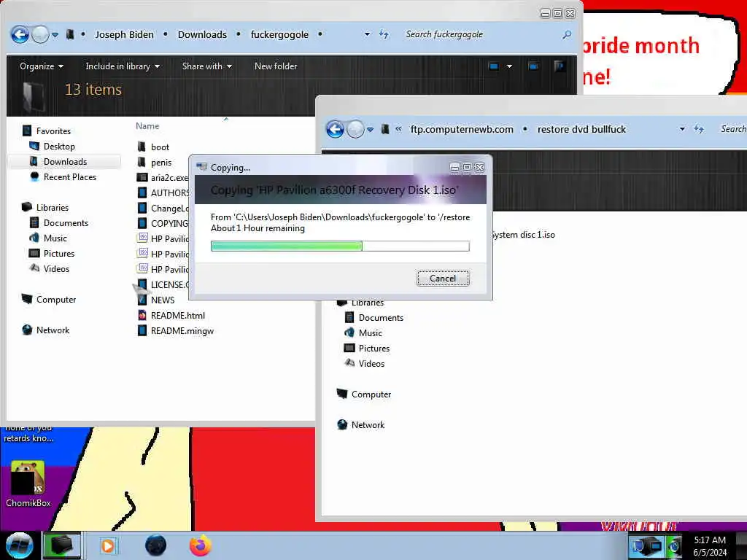Focus the Search fuckergogole field
This screenshot has width=747, height=560.
click(x=481, y=34)
